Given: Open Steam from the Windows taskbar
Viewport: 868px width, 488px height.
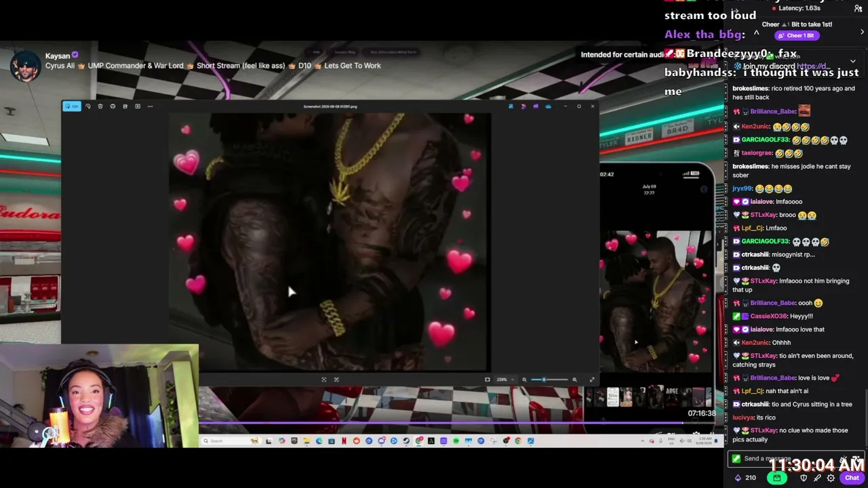Looking at the screenshot, I should click(406, 441).
